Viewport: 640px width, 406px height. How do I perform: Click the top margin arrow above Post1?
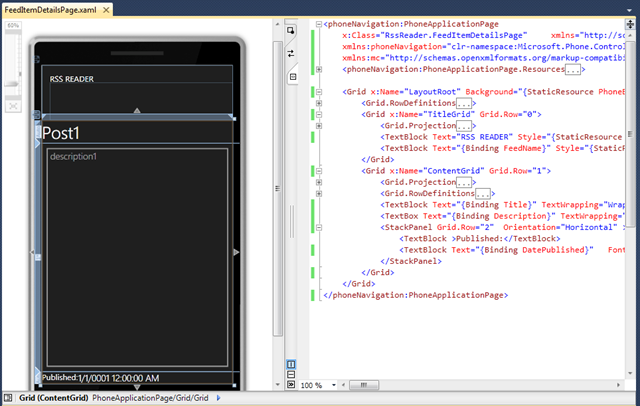[x=137, y=110]
